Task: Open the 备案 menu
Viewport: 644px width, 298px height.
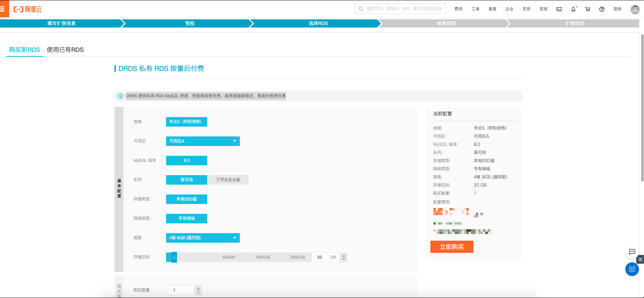Action: pos(493,9)
